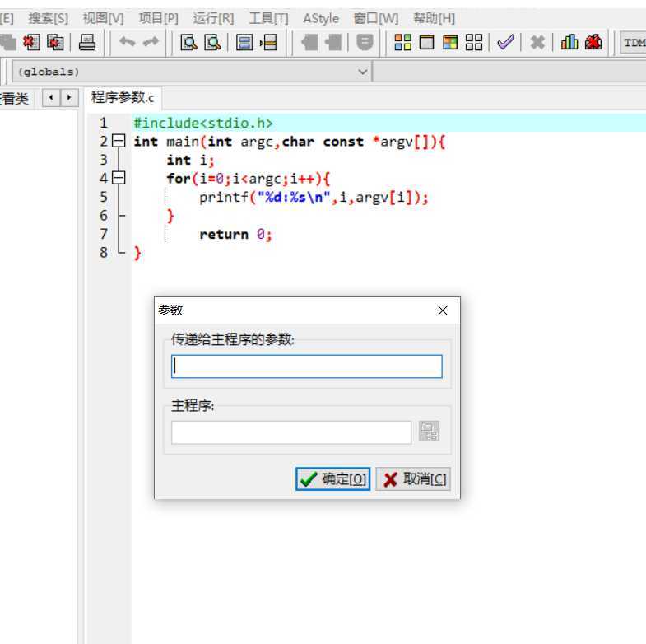Viewport: 646px width, 644px height.
Task: Cancel with the 取消[C] button
Action: 413,479
